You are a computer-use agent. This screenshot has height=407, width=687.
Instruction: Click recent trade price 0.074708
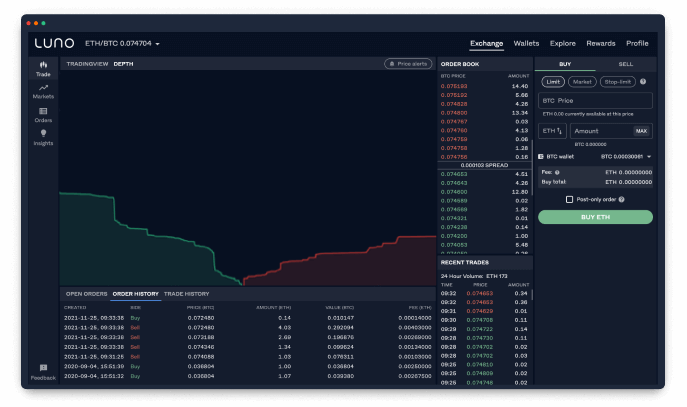[480, 320]
